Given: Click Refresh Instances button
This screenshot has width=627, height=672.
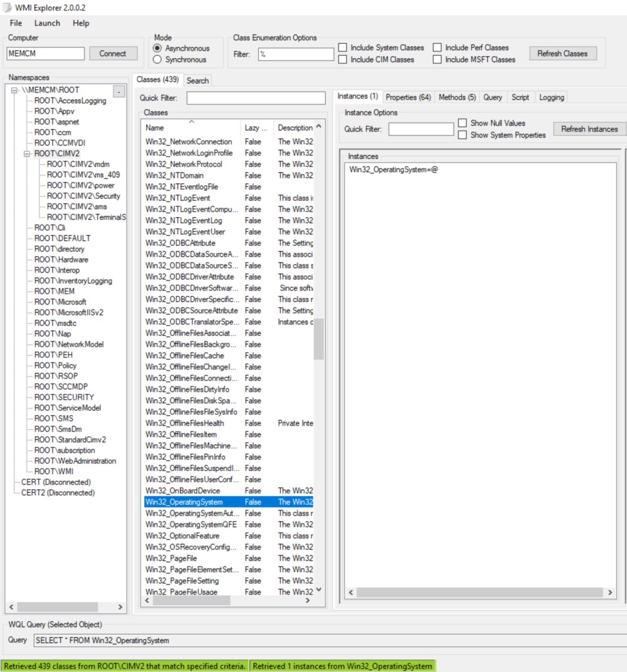Looking at the screenshot, I should point(589,129).
